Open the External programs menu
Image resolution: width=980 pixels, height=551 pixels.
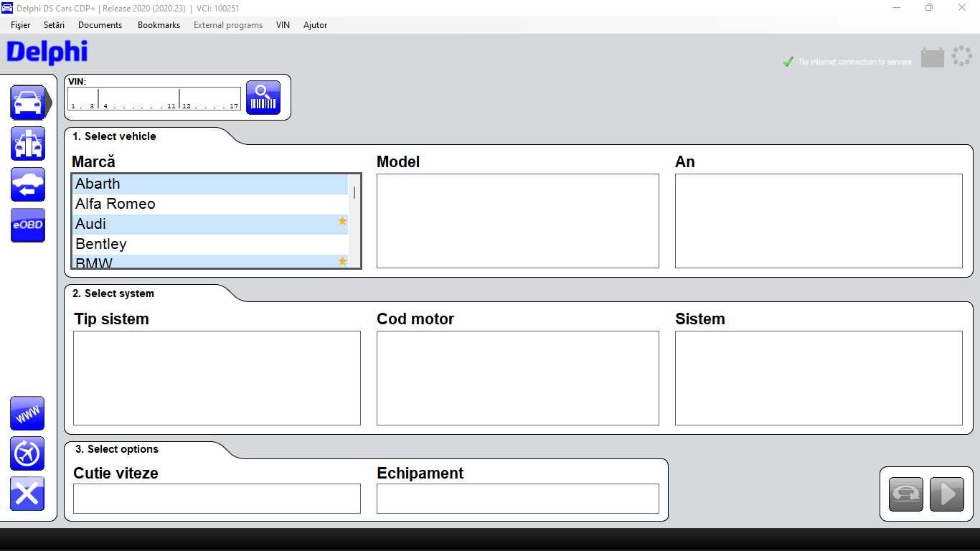228,25
